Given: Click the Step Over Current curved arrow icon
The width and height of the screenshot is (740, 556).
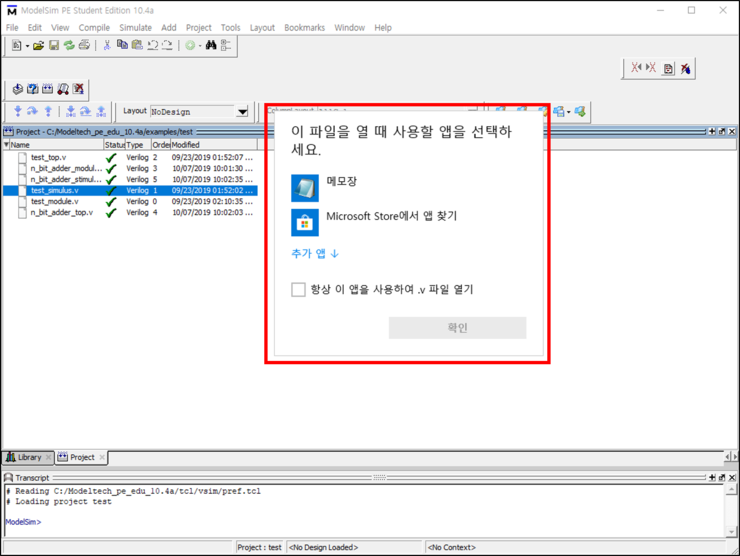Looking at the screenshot, I should 85,111.
